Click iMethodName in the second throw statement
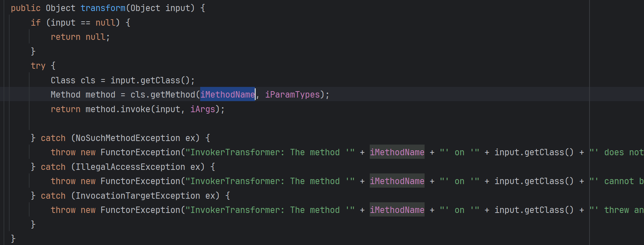Viewport: 644px width, 245px height. coord(397,181)
